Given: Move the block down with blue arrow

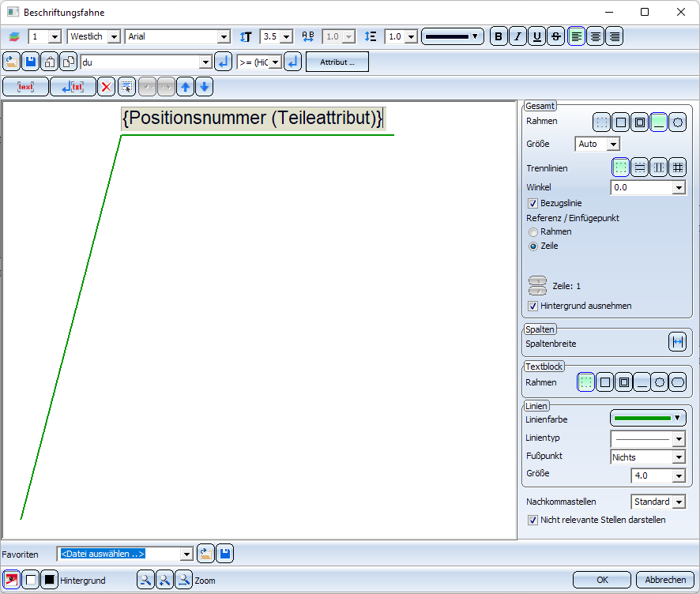Looking at the screenshot, I should pos(204,87).
